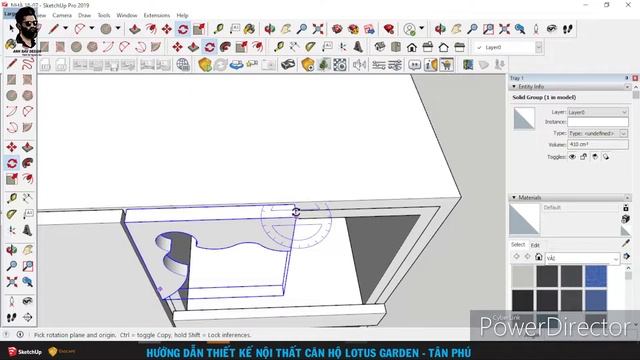Click the shopping cart icon in the toolbar
Viewport: 640px width, 360px height.
447,64
